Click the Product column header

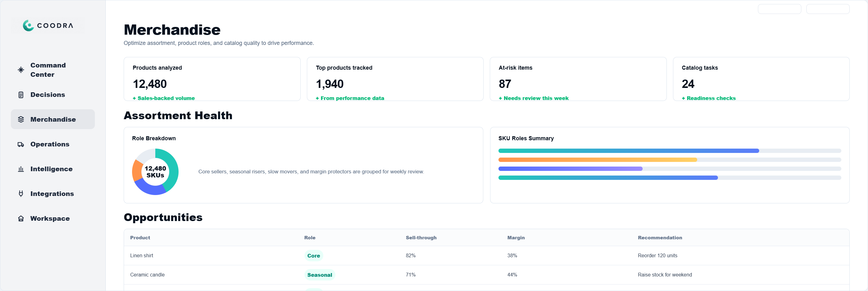[x=140, y=238]
